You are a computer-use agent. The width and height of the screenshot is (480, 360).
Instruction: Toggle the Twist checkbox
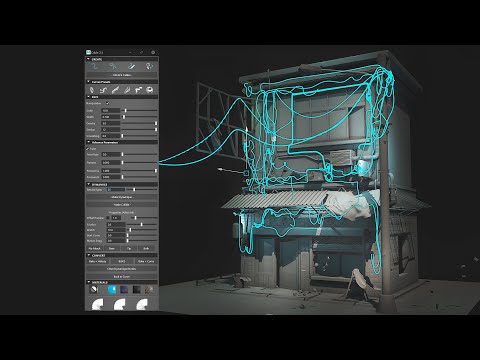coord(88,149)
